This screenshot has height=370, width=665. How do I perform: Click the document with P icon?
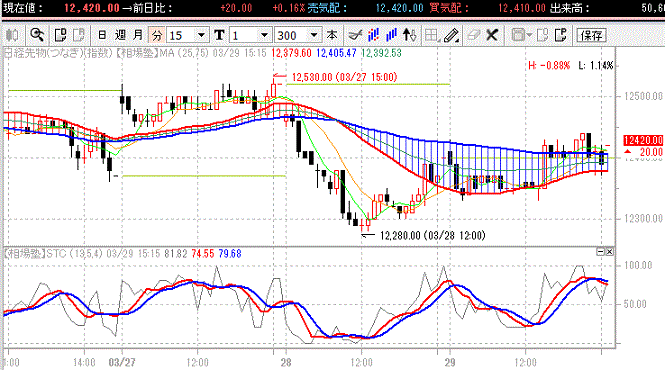click(x=561, y=35)
